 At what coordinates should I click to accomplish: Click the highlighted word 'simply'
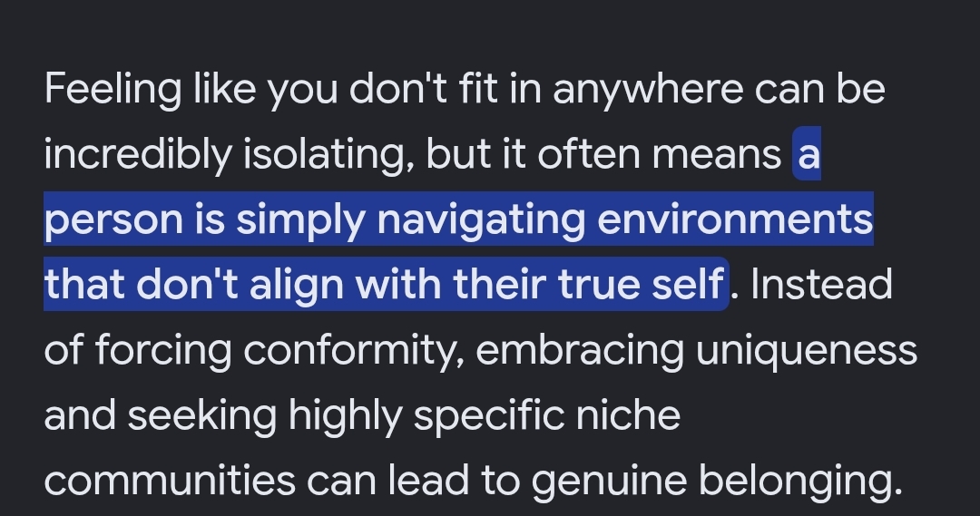click(300, 219)
